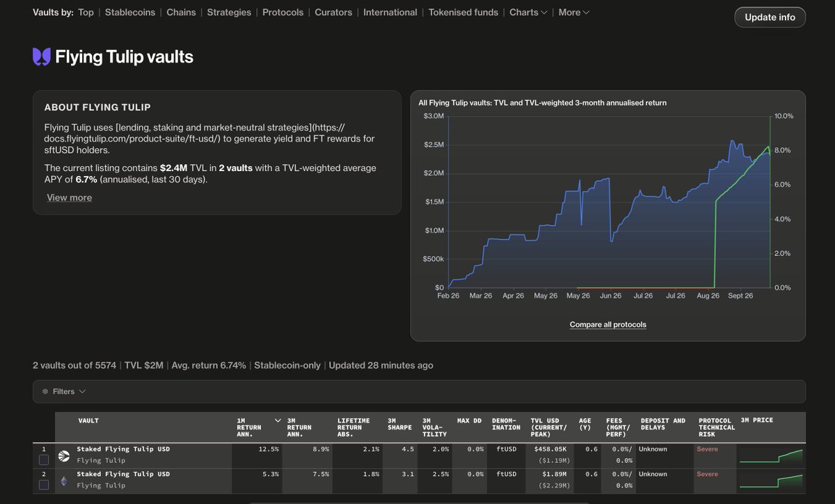Click the 1M Return Ann. sort arrow
The height and width of the screenshot is (504, 835).
point(278,421)
